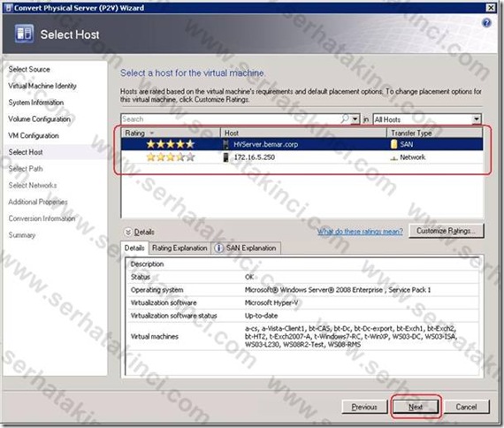Click the Next button
The image size is (504, 428).
tap(416, 407)
